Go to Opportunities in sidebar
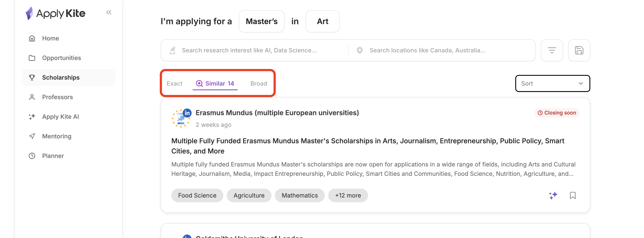 pyautogui.click(x=61, y=58)
